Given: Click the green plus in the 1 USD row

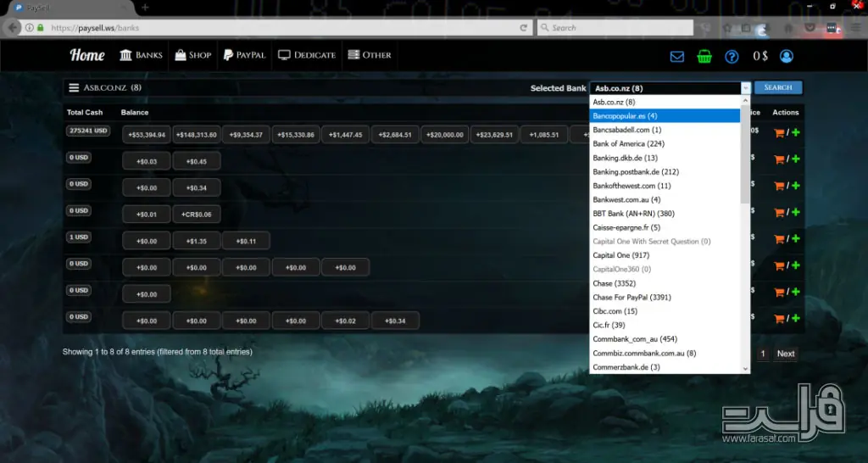Looking at the screenshot, I should [x=795, y=238].
